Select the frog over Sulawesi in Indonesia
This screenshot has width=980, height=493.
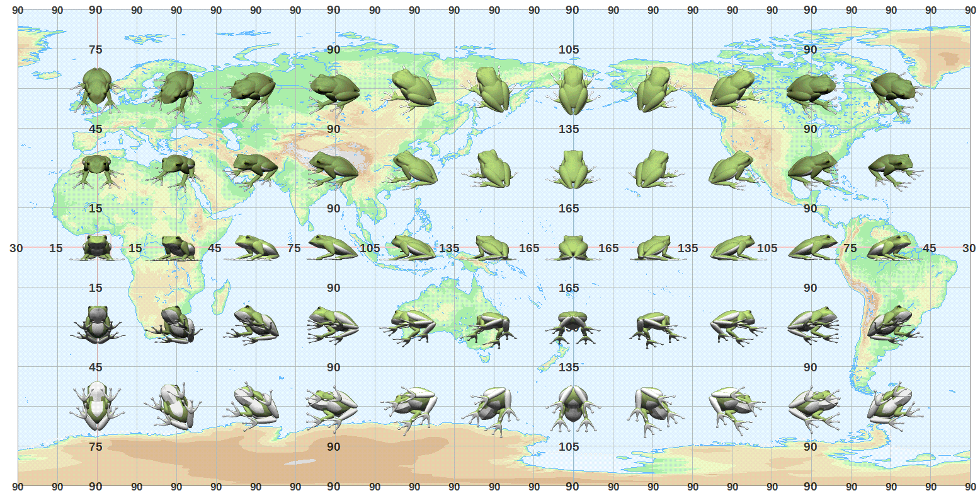(x=413, y=247)
